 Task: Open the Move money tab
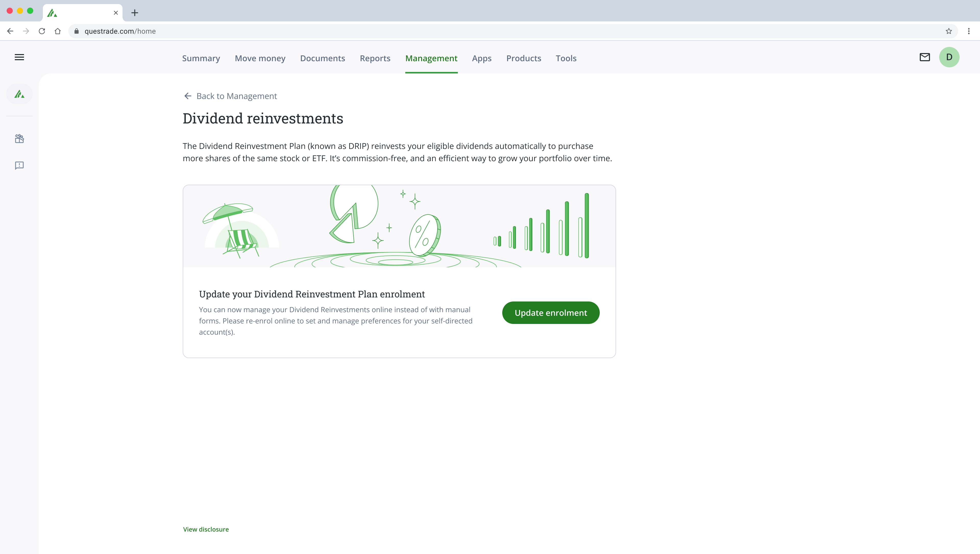click(260, 58)
